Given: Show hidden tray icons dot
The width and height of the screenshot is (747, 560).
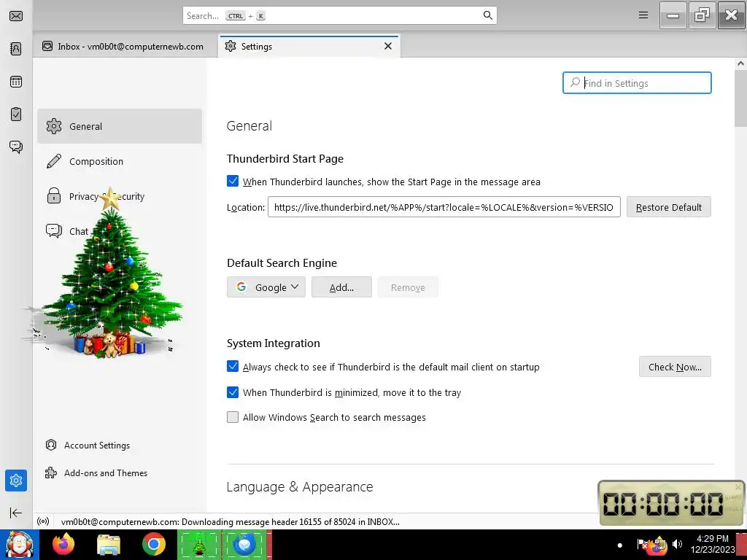Looking at the screenshot, I should [x=619, y=545].
